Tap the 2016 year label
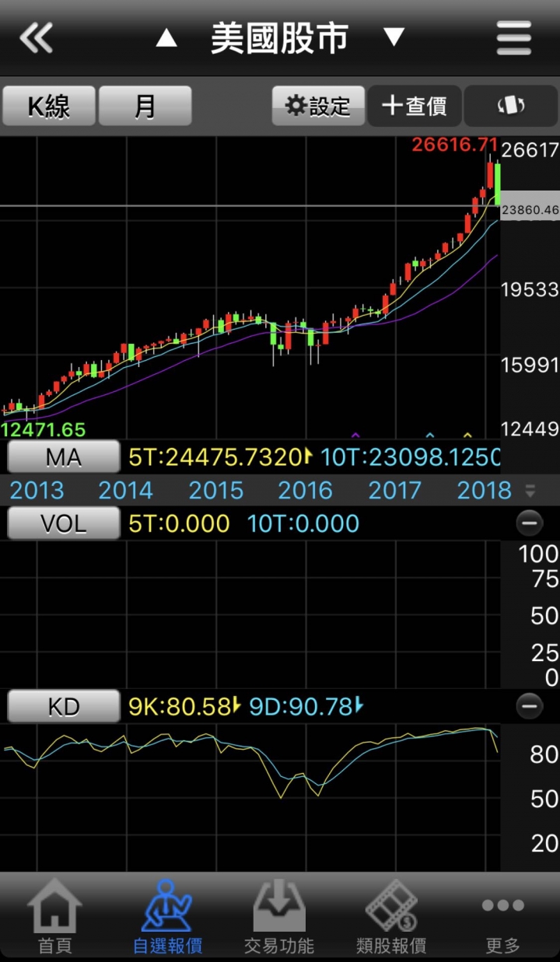Screen dimensions: 560x962 pos(306,491)
